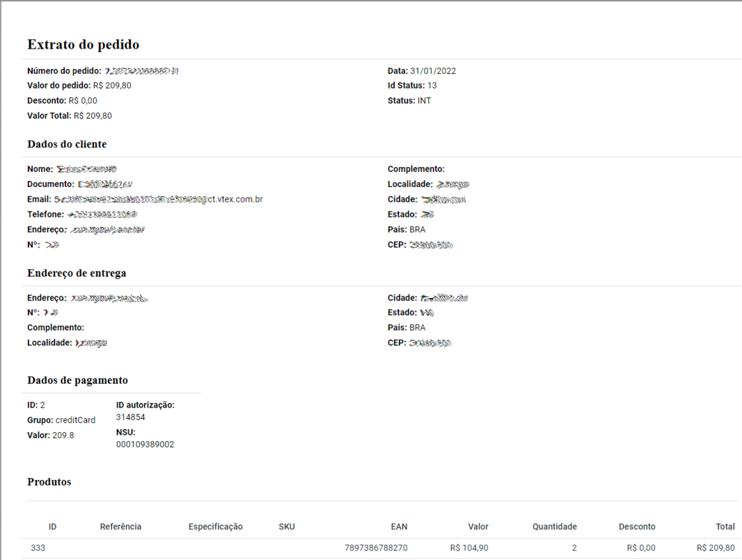The image size is (742, 560).
Task: Select the order date 31/01/2022
Action: (433, 71)
